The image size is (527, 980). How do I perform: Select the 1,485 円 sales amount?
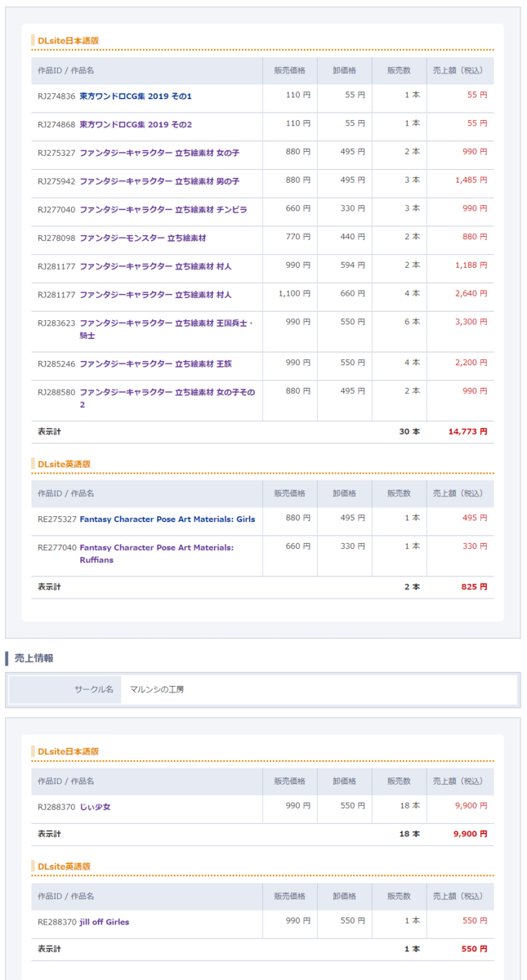(x=471, y=180)
